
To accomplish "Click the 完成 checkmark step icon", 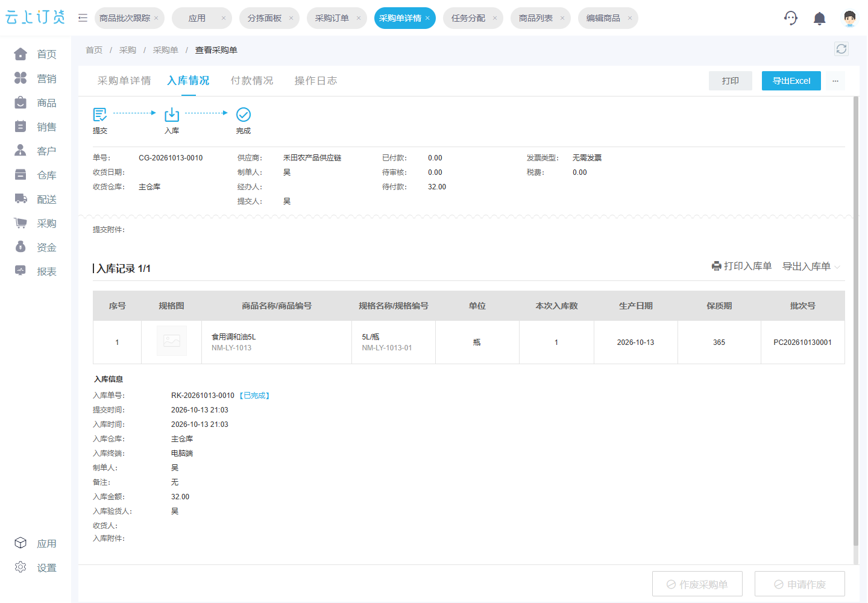I will pos(244,114).
